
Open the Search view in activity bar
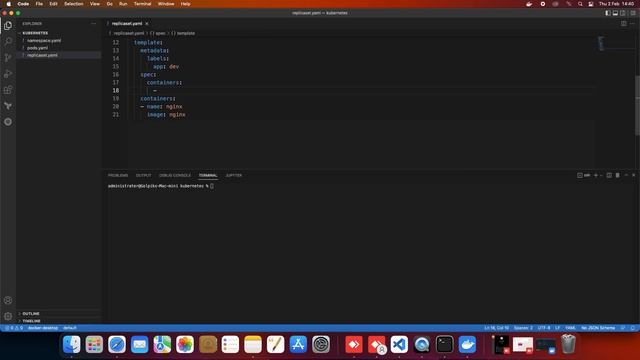8,41
